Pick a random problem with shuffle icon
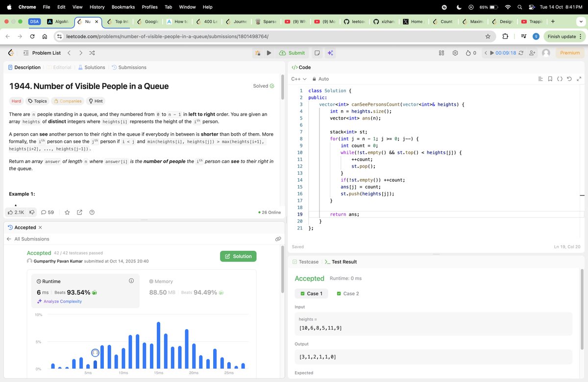Image resolution: width=588 pixels, height=382 pixels. [x=92, y=53]
